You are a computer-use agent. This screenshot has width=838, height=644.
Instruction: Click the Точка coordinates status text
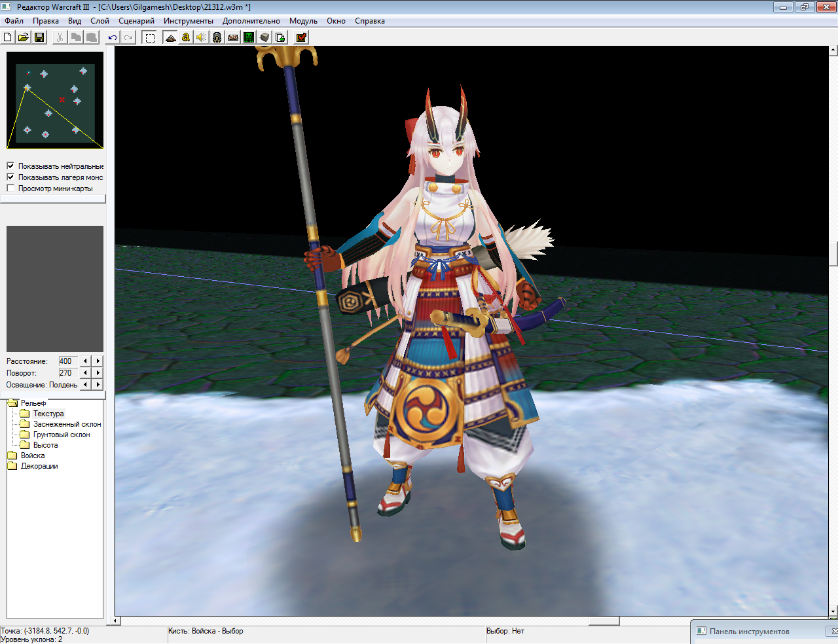point(45,631)
